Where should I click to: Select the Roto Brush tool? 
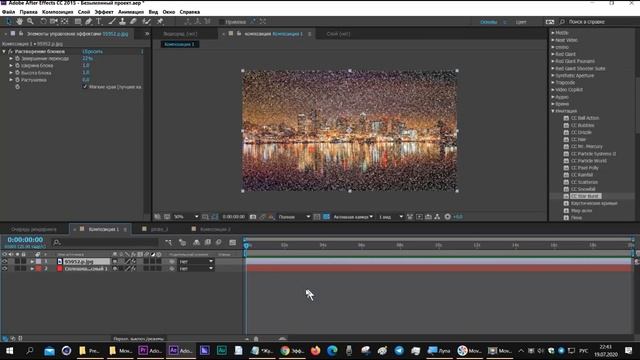(147, 21)
